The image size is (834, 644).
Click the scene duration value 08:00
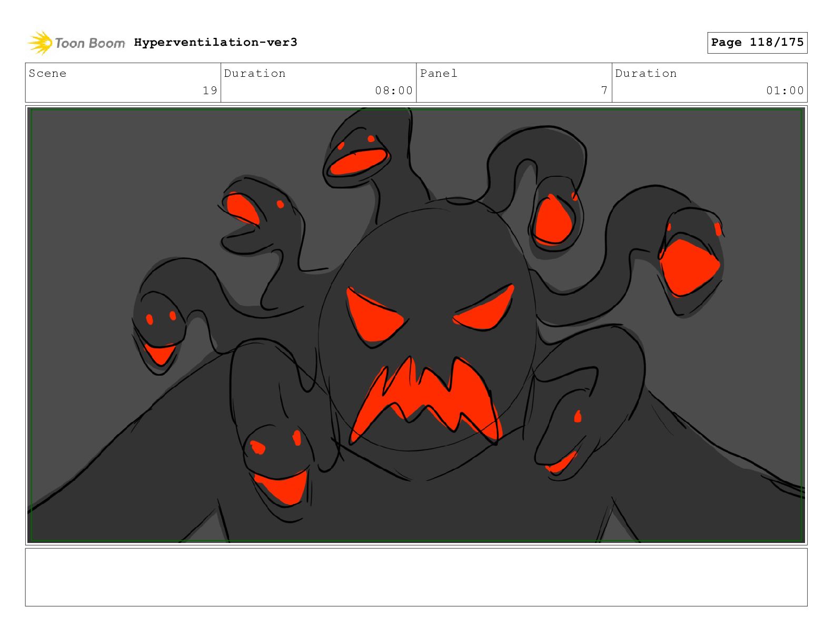tap(394, 90)
